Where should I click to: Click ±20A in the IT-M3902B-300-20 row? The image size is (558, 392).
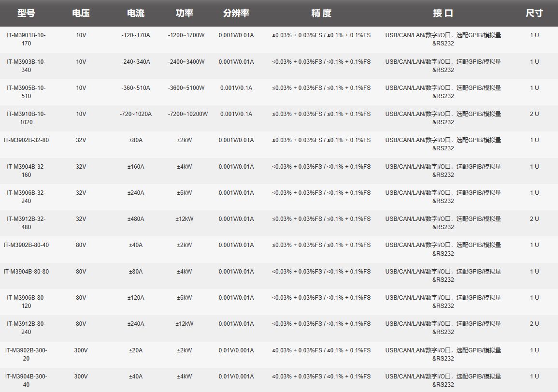[x=136, y=350]
